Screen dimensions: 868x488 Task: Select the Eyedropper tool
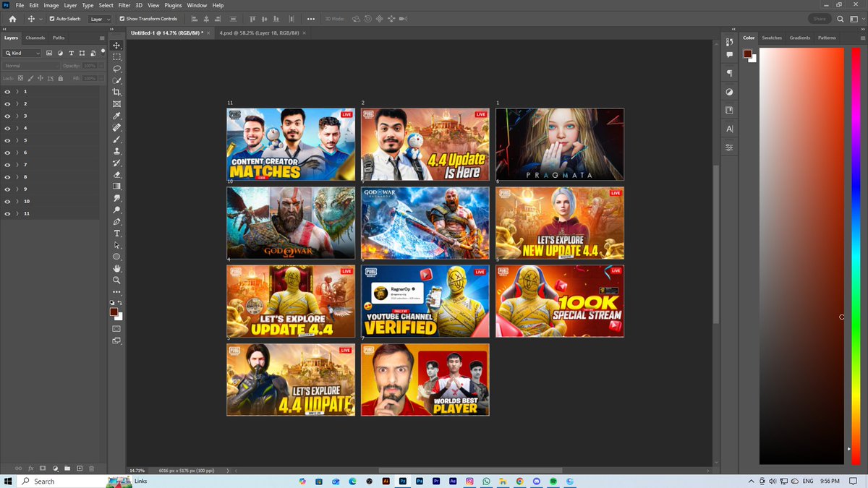coord(117,116)
